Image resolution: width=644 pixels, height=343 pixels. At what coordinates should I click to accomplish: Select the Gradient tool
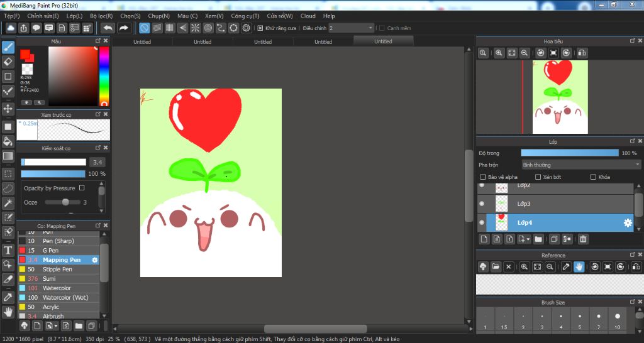[8, 156]
